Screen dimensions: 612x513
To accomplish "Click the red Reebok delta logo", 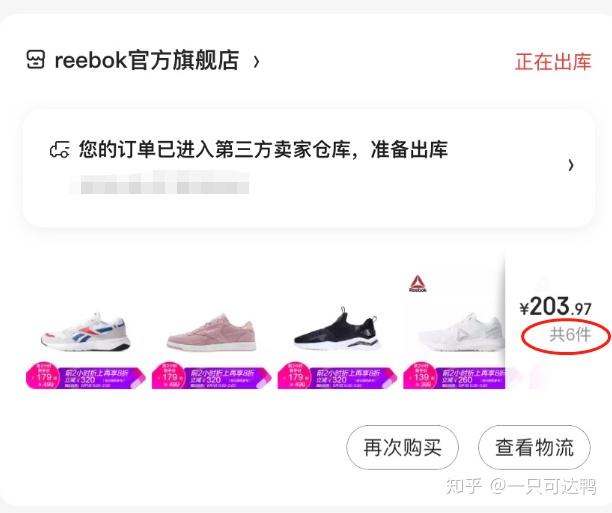I will coord(418,284).
